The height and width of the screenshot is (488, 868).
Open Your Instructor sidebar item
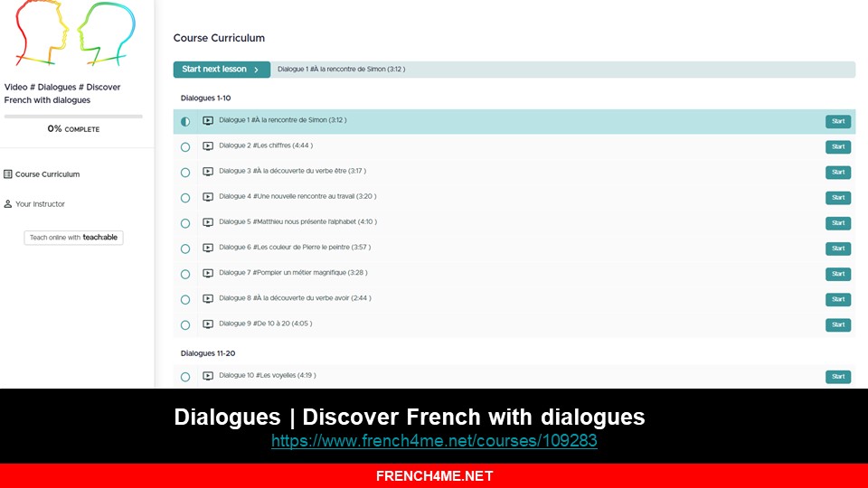(x=40, y=204)
